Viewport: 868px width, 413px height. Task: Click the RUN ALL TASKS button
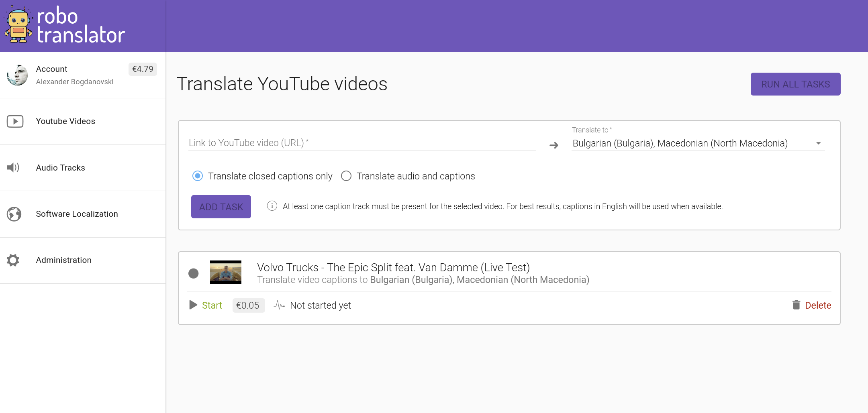(x=795, y=84)
